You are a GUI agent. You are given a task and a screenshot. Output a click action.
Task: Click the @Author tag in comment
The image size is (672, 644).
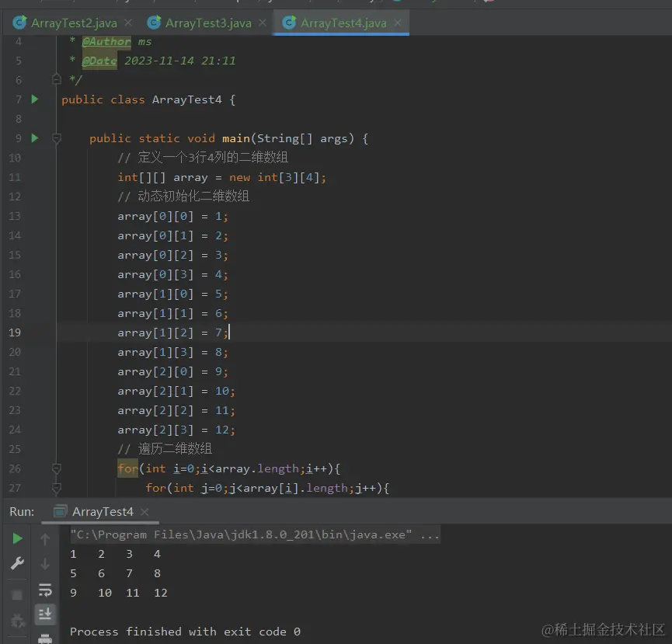(x=106, y=42)
